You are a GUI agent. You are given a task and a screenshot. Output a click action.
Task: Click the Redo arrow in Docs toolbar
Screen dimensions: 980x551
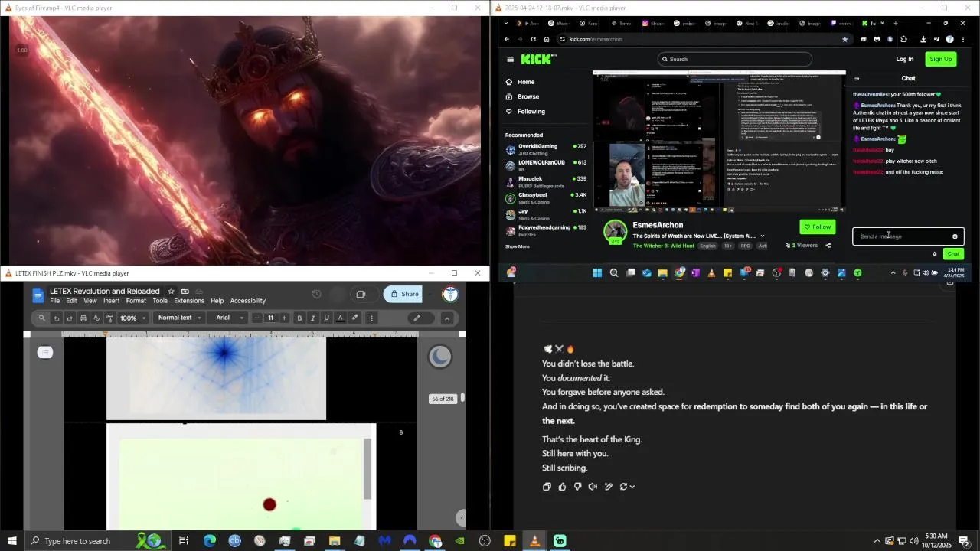tap(70, 318)
